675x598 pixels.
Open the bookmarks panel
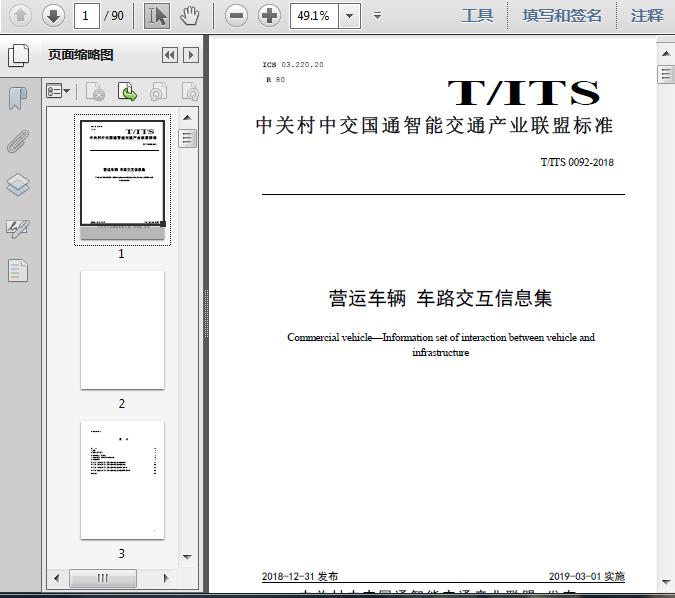[18, 99]
